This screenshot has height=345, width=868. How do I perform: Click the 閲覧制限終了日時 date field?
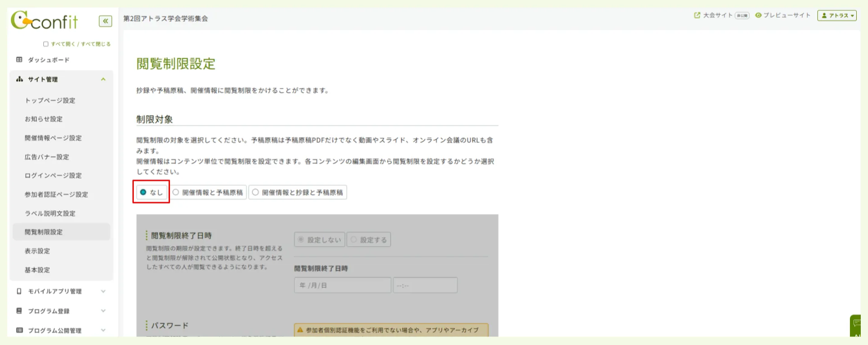342,285
